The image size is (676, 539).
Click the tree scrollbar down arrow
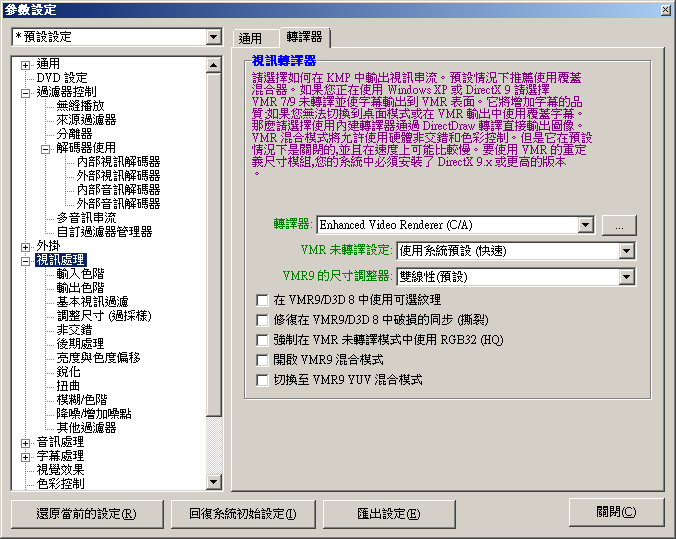[213, 482]
